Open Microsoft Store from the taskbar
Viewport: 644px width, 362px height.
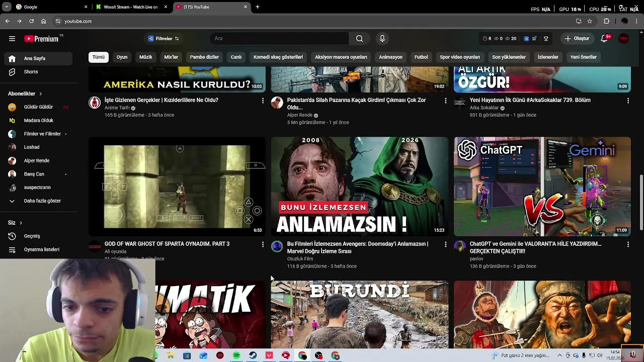point(187,355)
